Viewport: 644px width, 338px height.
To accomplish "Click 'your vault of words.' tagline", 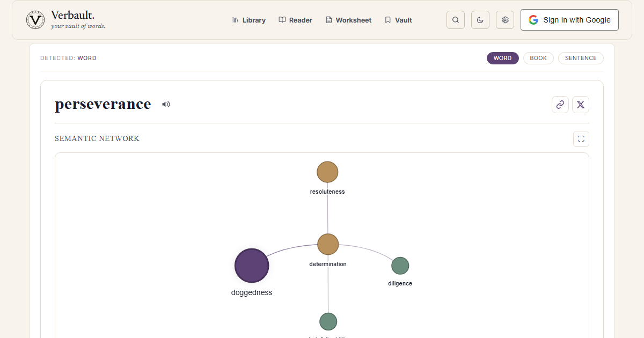I will 78,26.
